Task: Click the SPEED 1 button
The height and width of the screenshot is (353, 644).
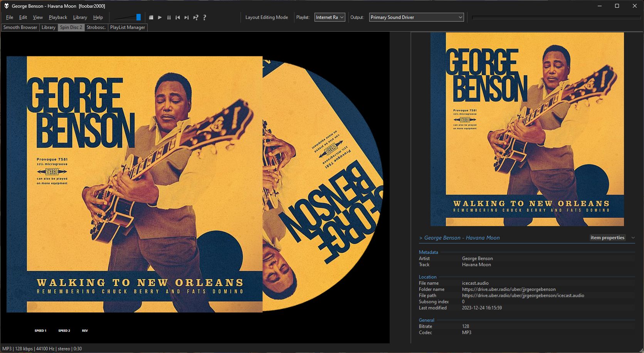Action: tap(40, 331)
